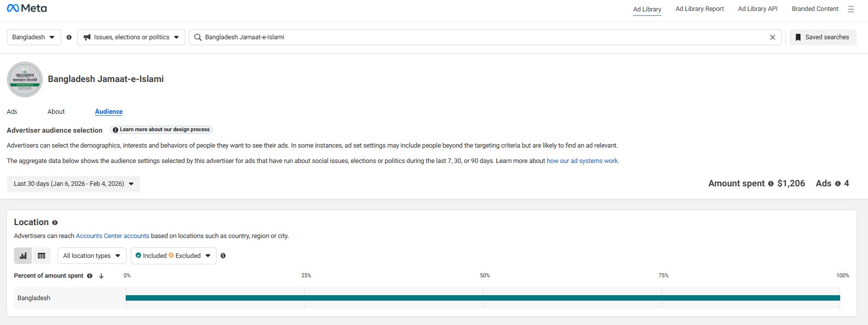This screenshot has height=325, width=868.
Task: Click info icon beside Amount spent
Action: pyautogui.click(x=771, y=184)
